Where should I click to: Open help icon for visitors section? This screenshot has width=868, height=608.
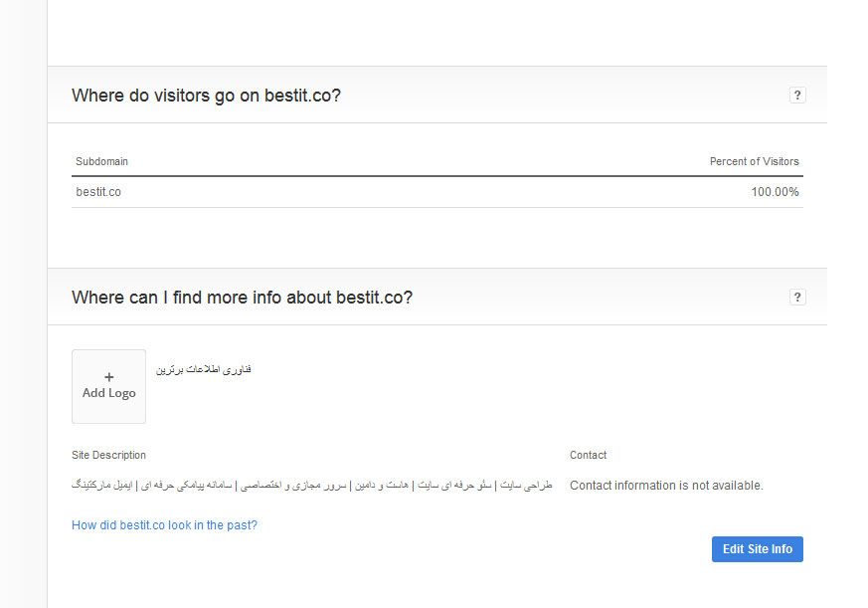coord(797,96)
